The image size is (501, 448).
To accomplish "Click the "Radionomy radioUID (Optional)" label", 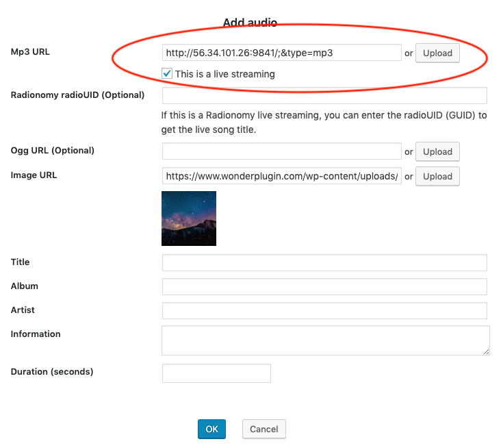I will point(77,95).
